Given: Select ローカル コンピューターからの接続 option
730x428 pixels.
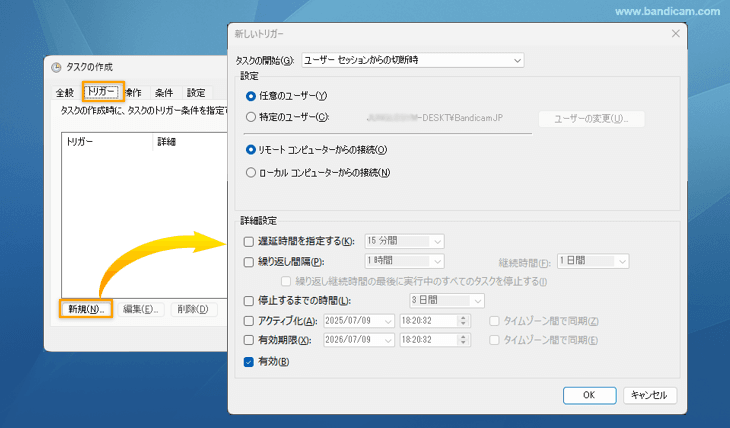Looking at the screenshot, I should (x=251, y=173).
